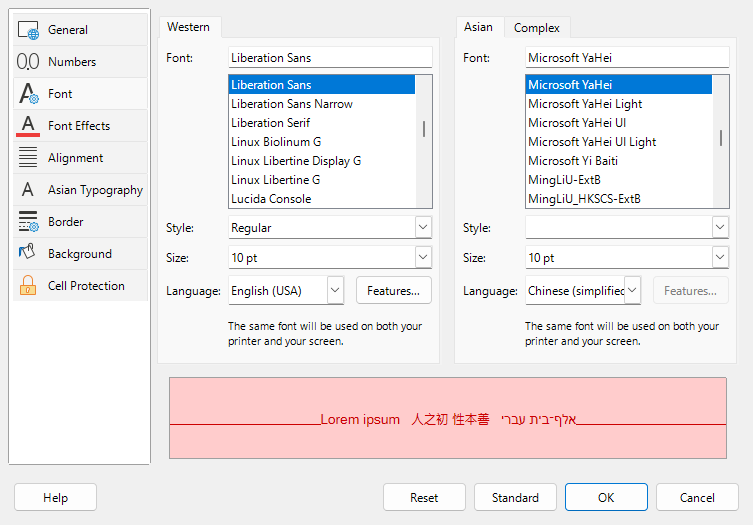Viewport: 753px width, 525px height.
Task: Click Features button for Western font
Action: tap(393, 291)
